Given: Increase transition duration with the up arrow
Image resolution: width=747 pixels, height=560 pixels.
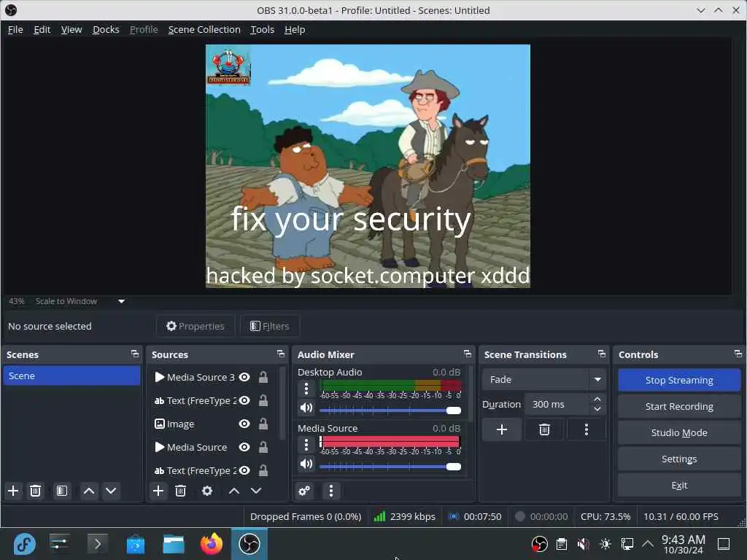Looking at the screenshot, I should 597,399.
